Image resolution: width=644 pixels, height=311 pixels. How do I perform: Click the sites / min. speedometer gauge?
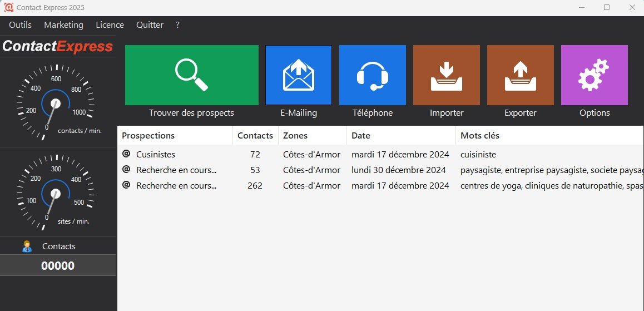(x=56, y=192)
